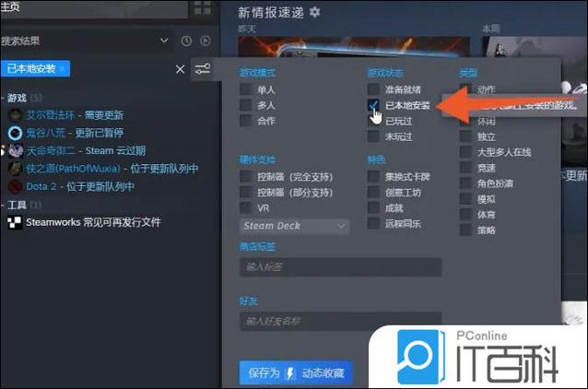588x389 pixels.
Task: Enable the 合作 checkbox
Action: (246, 121)
